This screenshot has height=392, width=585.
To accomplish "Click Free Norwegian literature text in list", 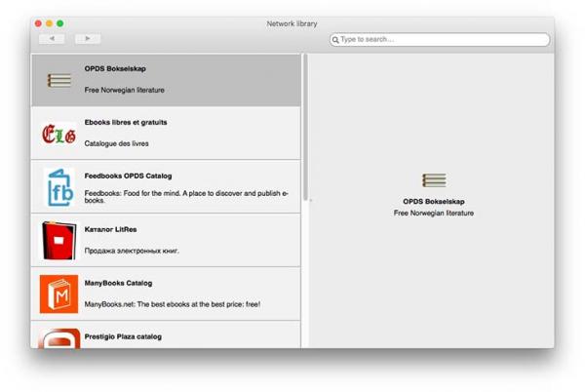I will (x=124, y=90).
